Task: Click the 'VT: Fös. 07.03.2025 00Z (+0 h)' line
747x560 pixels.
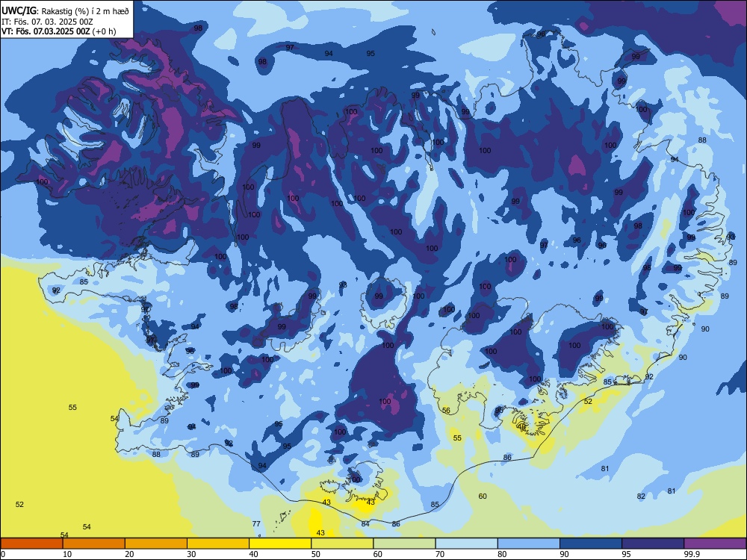Action: click(x=58, y=31)
